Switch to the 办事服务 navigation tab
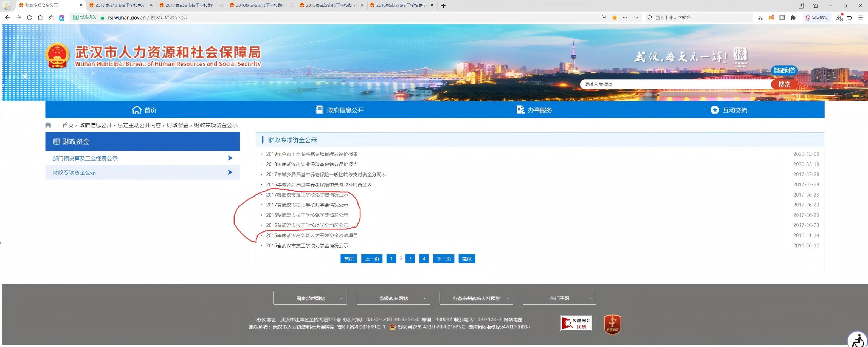The width and height of the screenshot is (868, 347). click(534, 110)
